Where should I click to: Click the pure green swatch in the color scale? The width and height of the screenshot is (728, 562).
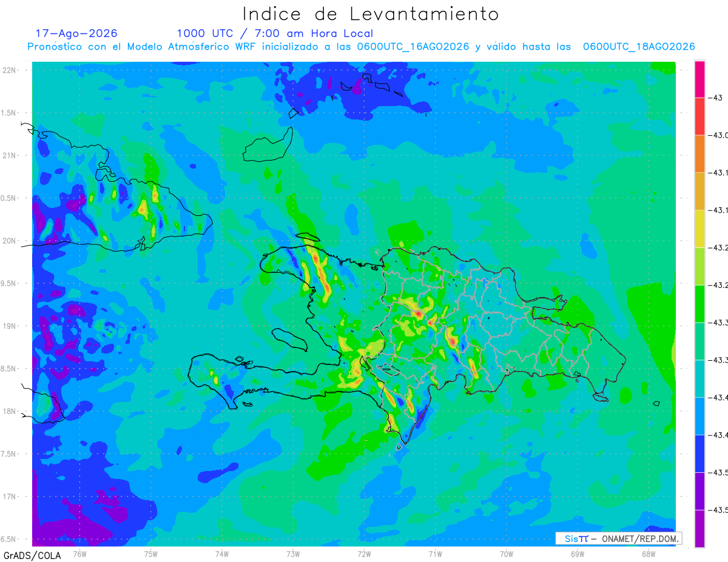[x=699, y=304]
